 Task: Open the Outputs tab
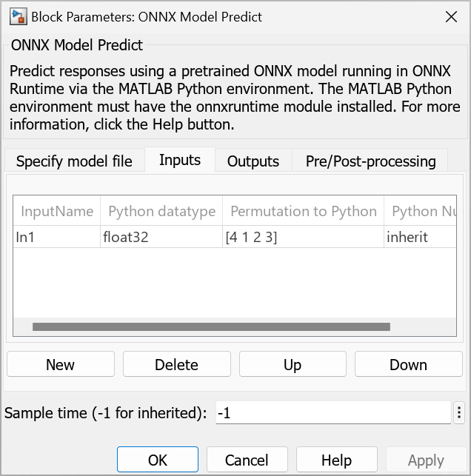(253, 161)
